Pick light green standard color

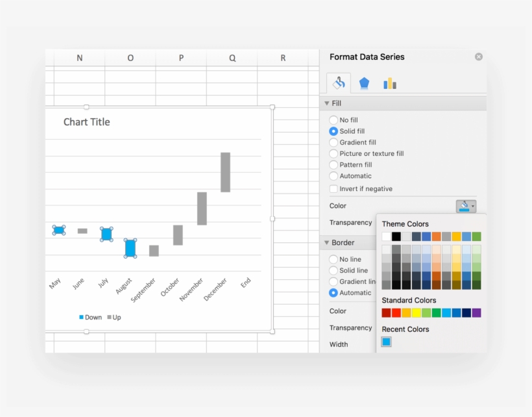coord(426,313)
